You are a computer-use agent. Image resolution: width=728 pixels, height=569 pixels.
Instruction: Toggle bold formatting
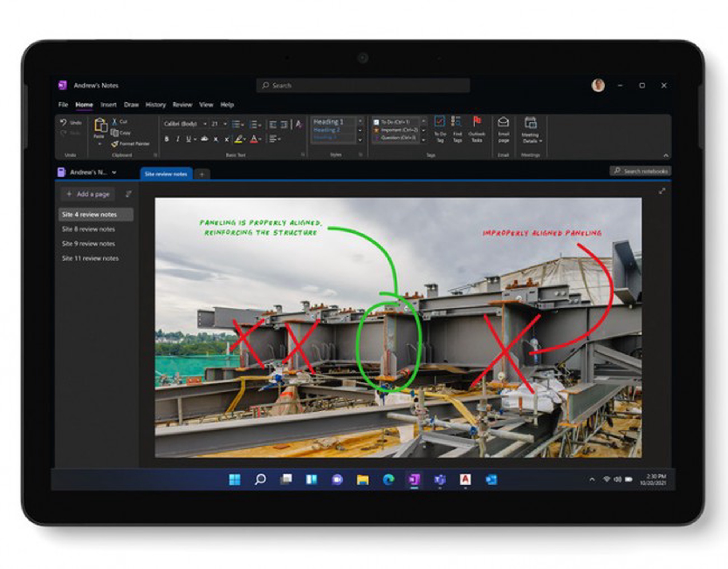click(166, 139)
